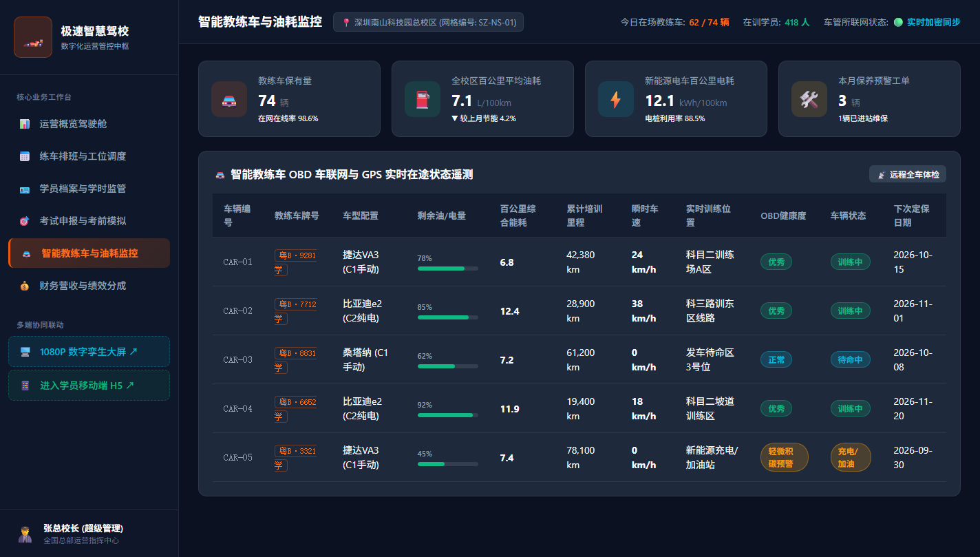Click the 极速智慧驾校 race car logo
980x557 pixels.
point(33,37)
